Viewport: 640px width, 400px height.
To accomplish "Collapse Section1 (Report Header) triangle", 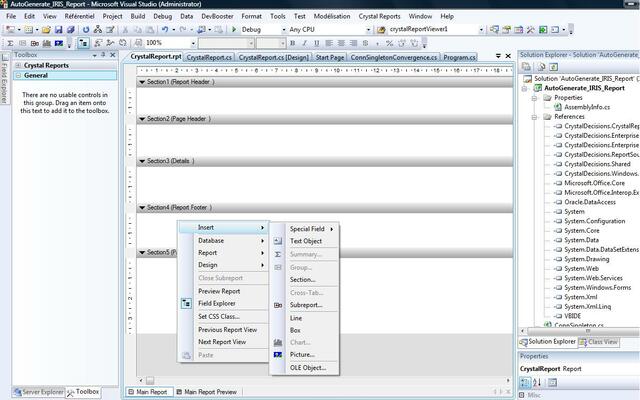I will pyautogui.click(x=142, y=82).
